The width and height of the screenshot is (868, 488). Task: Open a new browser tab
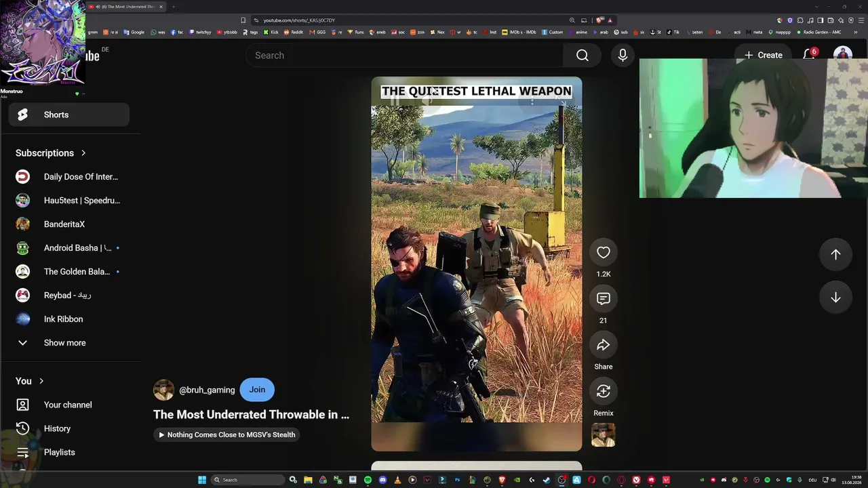coord(173,7)
